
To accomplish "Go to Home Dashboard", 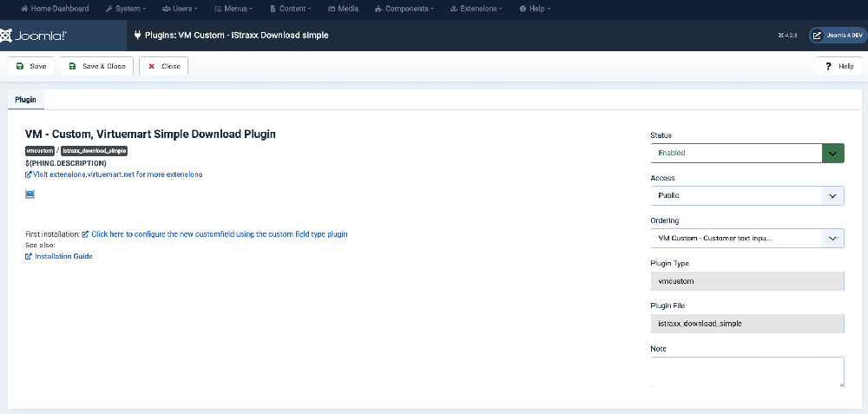I will pos(55,9).
